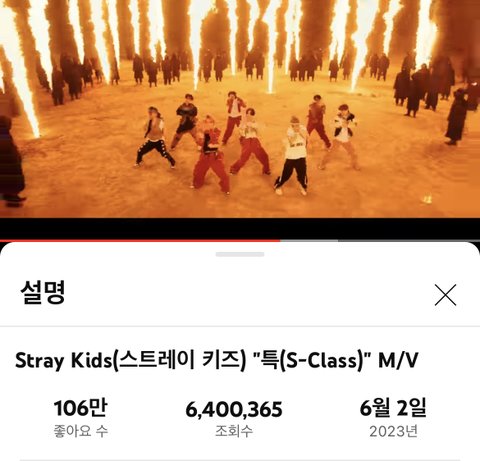Jump to the unplayed gray part of the timeline
This screenshot has width=480, height=461.
pos(409,240)
